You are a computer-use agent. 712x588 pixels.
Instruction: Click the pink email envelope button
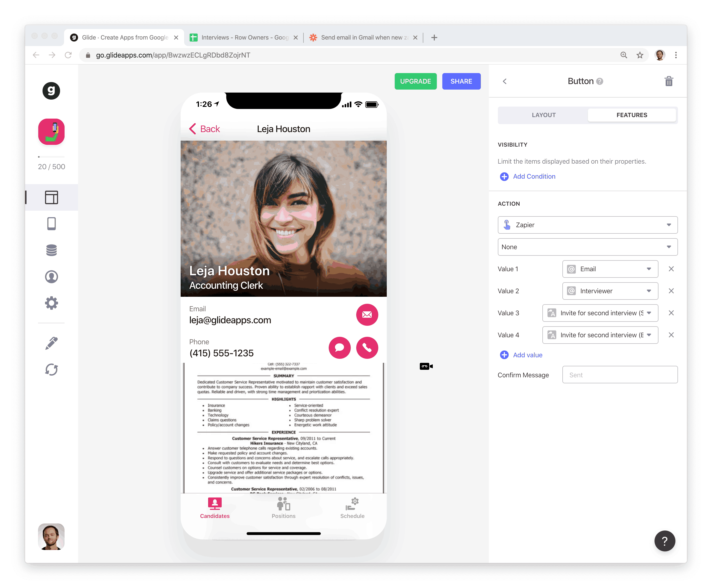click(367, 315)
